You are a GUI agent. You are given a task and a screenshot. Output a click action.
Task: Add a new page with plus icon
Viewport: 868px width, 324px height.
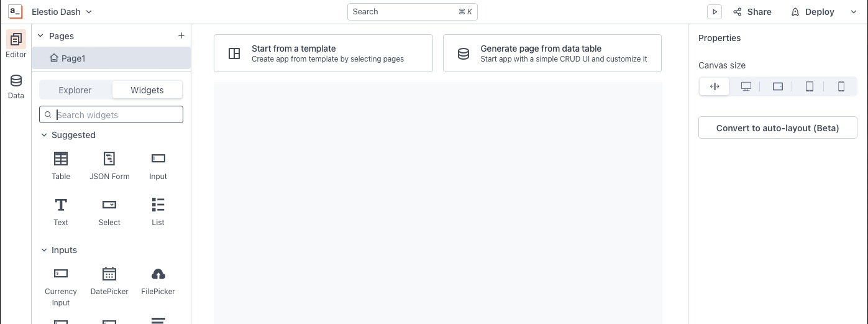[181, 36]
